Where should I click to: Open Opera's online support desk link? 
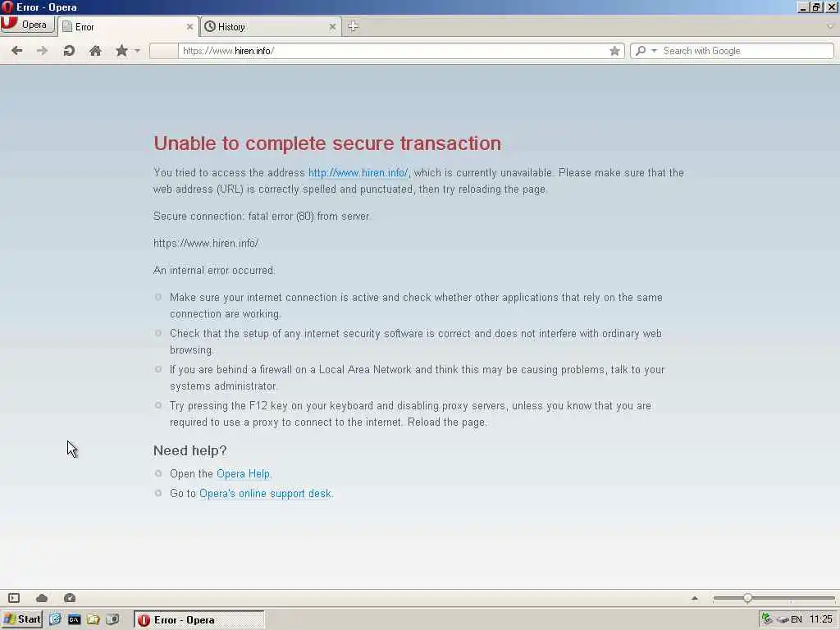[265, 493]
